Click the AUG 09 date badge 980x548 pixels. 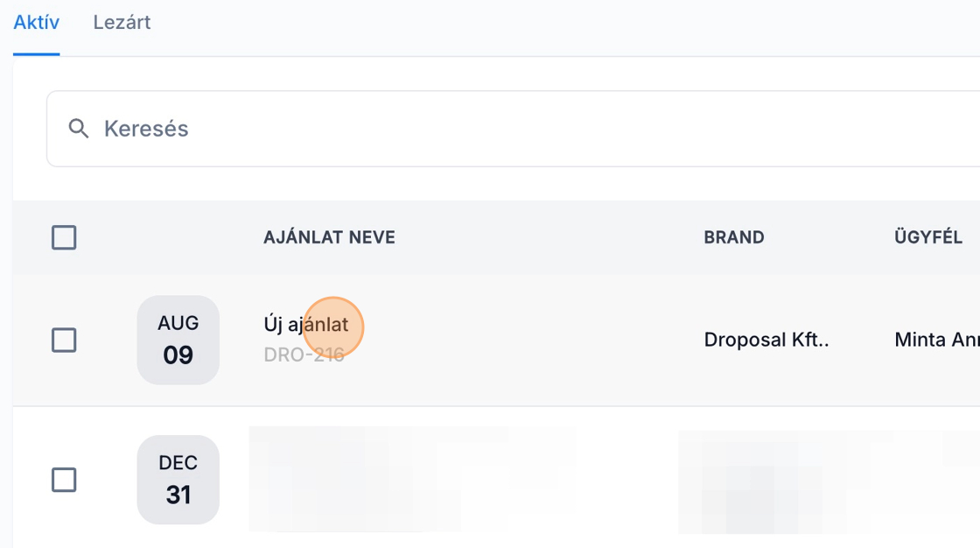click(178, 340)
